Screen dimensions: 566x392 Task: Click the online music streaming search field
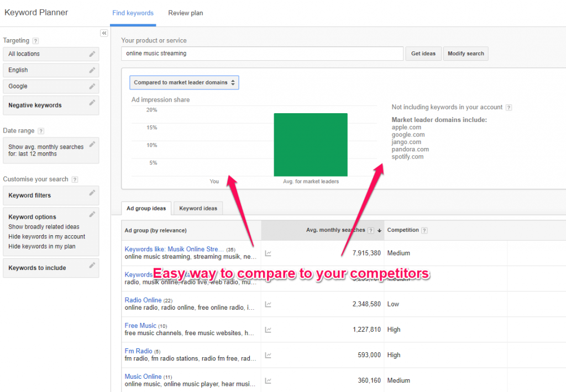click(262, 54)
